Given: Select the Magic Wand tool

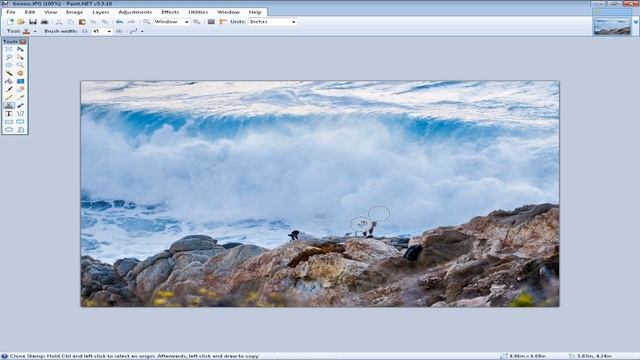Looking at the screenshot, I should pyautogui.click(x=9, y=73).
